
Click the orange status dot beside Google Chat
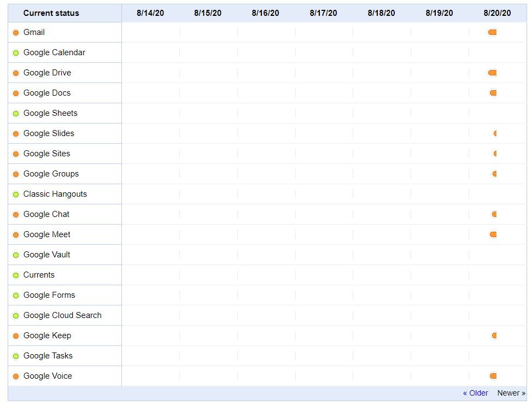tap(16, 215)
